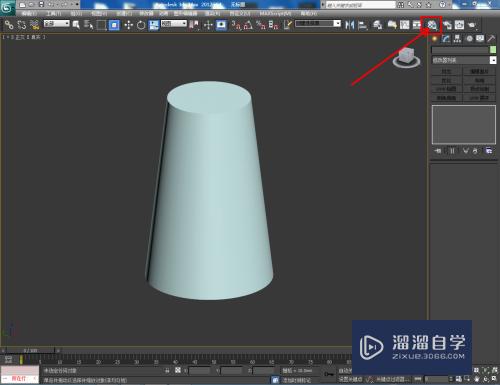This screenshot has height=385, width=500.
Task: Switch to the Utilities command panel tab
Action: [491, 39]
